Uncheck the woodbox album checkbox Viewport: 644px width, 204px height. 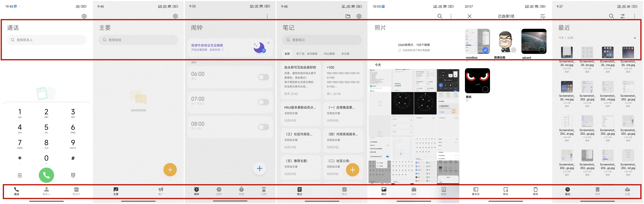pyautogui.click(x=485, y=50)
